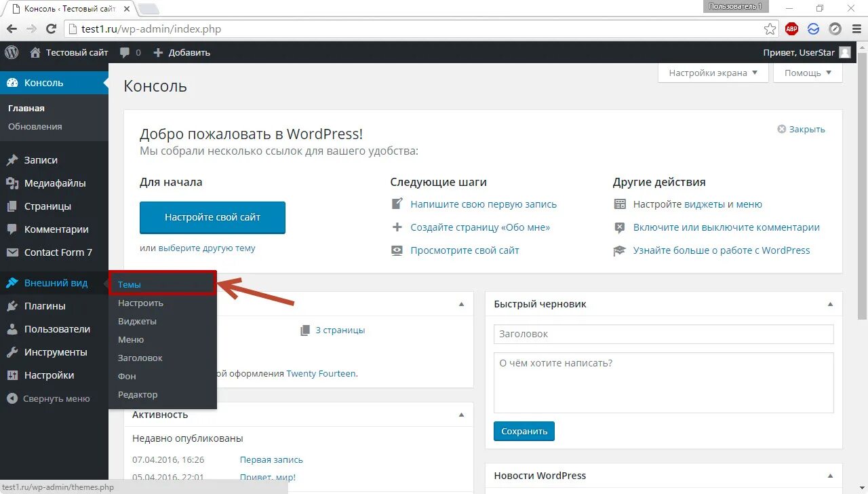868x494 pixels.
Task: Open Просмотрите свой сайт link
Action: click(x=465, y=250)
